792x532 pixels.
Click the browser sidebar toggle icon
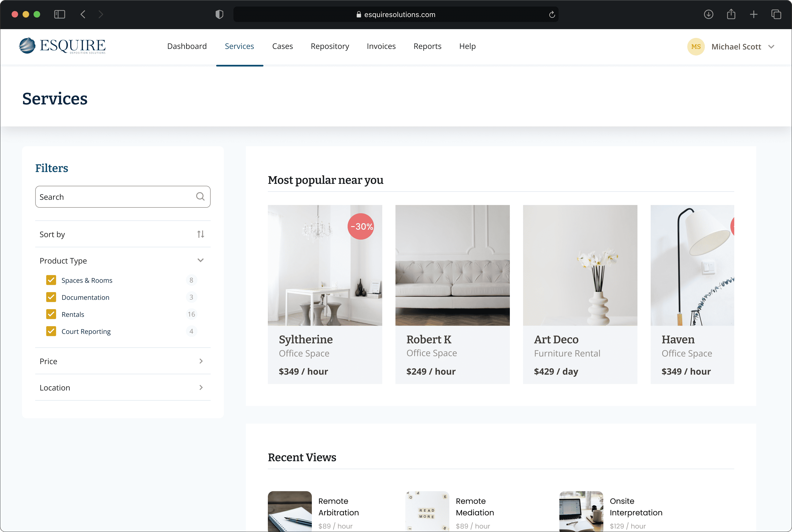pos(59,14)
